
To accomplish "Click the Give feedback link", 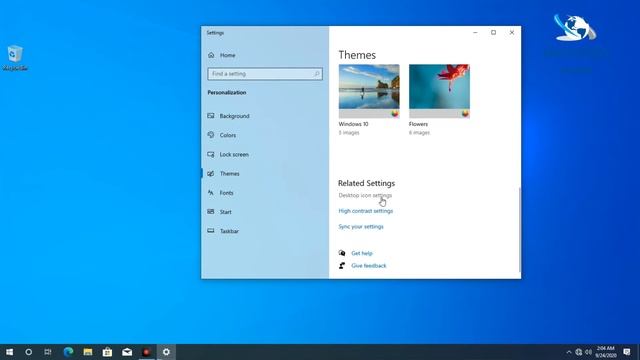I will (x=369, y=266).
